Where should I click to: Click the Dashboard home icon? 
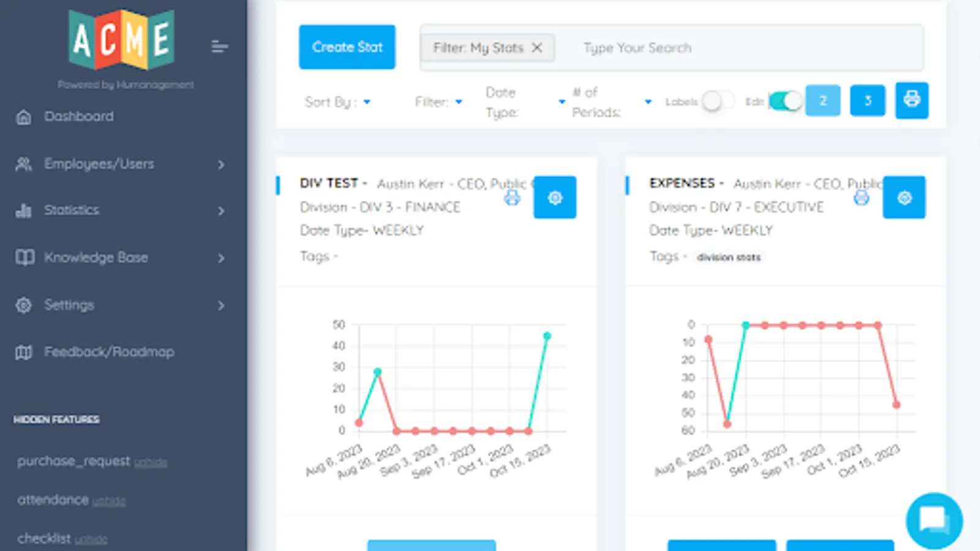tap(23, 117)
